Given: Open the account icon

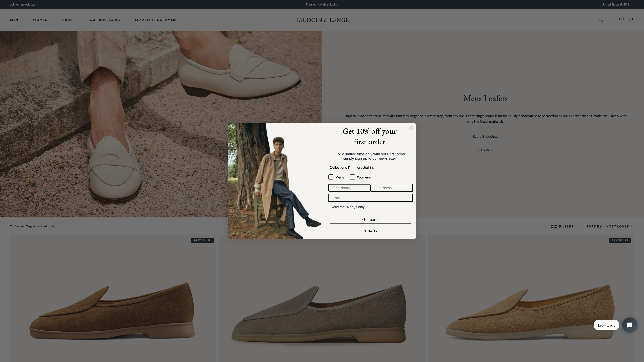Looking at the screenshot, I should 611,20.
